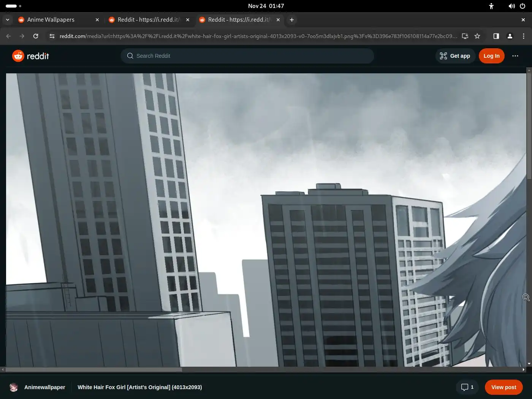This screenshot has width=532, height=399.
Task: Click the wallpaper image preview
Action: [266, 220]
